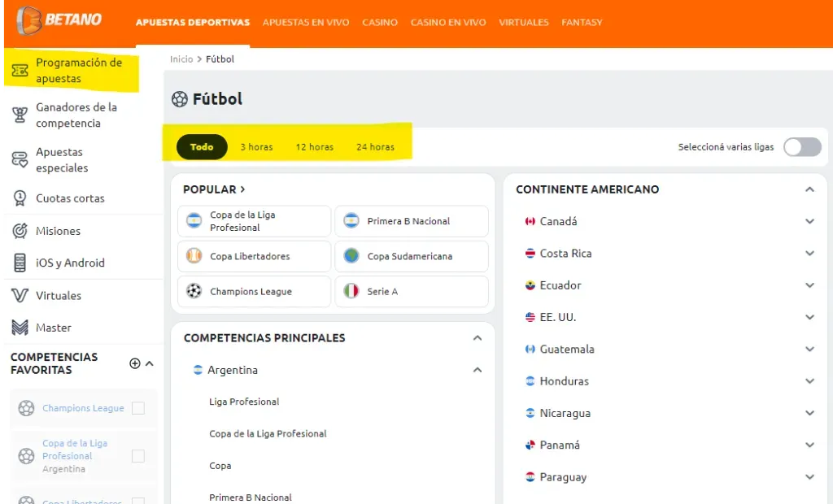The width and height of the screenshot is (833, 504).
Task: Click the plus icon beside Competencias Favoritas
Action: click(135, 363)
